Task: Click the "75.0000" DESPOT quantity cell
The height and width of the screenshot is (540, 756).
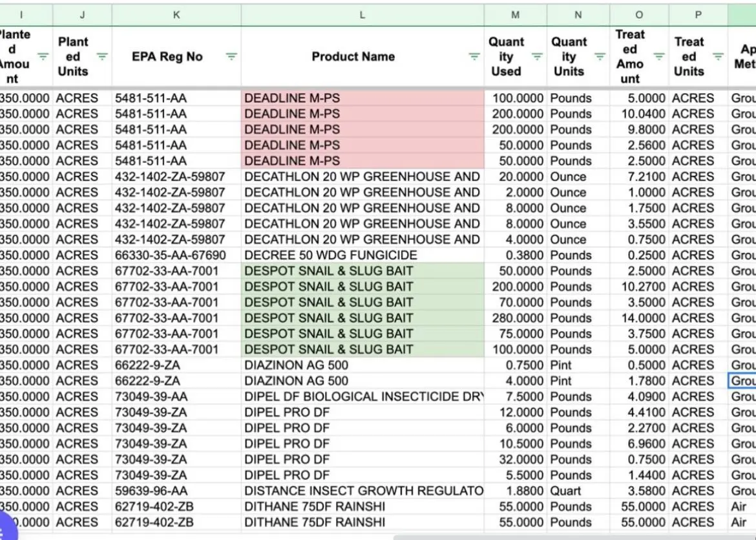Action: point(516,334)
